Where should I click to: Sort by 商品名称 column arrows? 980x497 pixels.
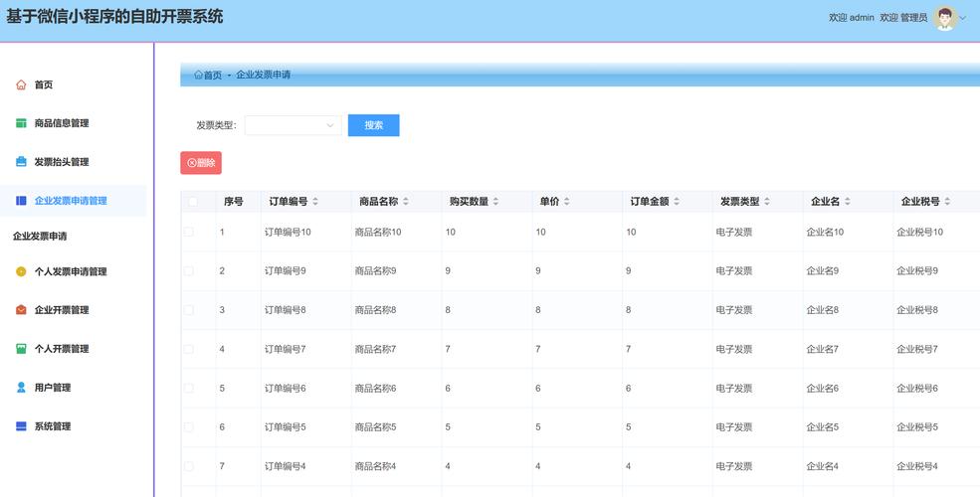406,201
